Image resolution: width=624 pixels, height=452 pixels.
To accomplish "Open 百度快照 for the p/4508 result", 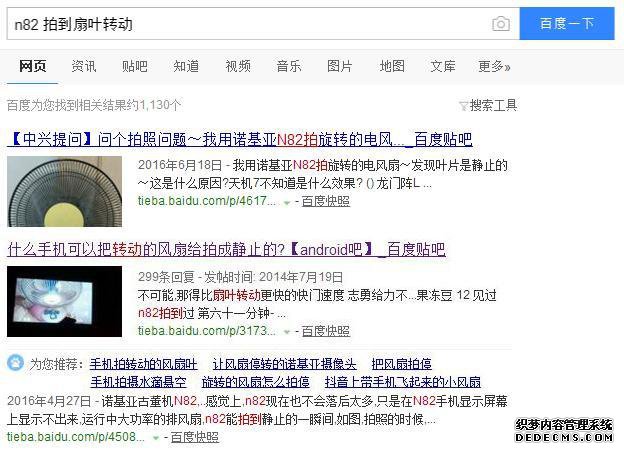I will pyautogui.click(x=195, y=437).
